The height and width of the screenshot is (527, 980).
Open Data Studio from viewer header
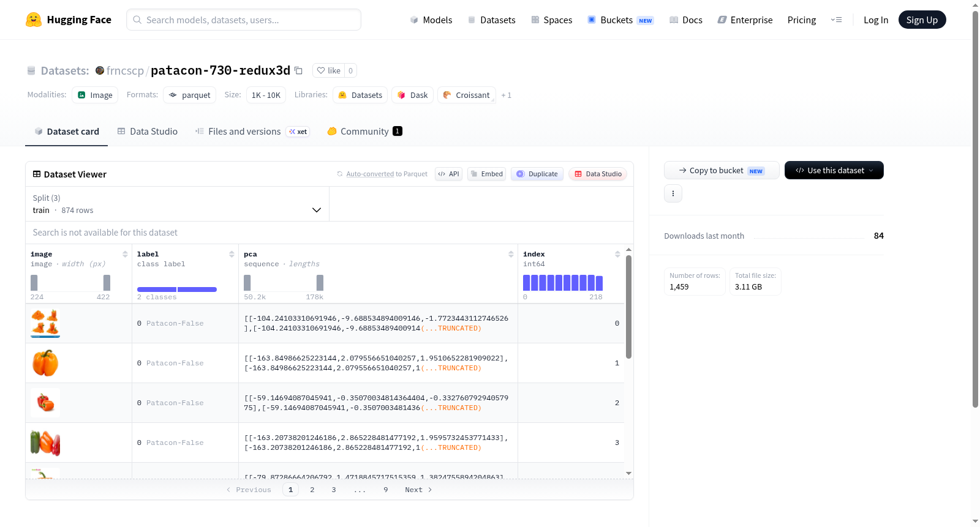(598, 174)
